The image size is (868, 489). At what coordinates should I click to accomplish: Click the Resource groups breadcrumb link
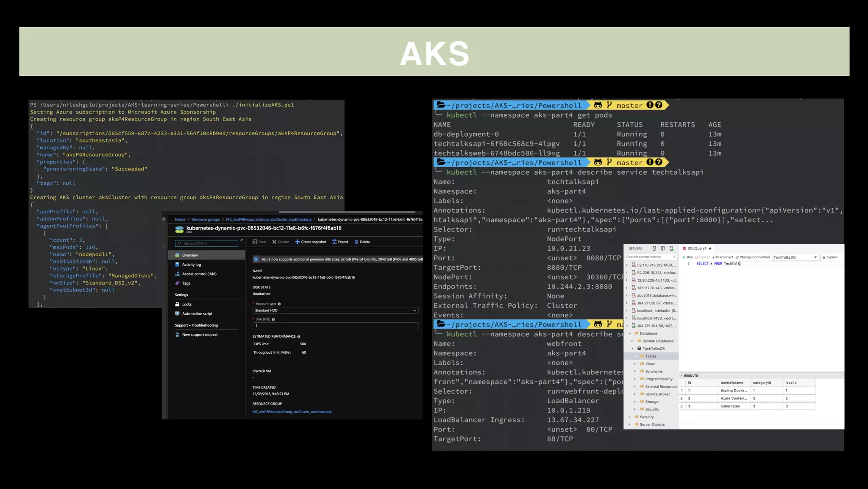click(206, 219)
